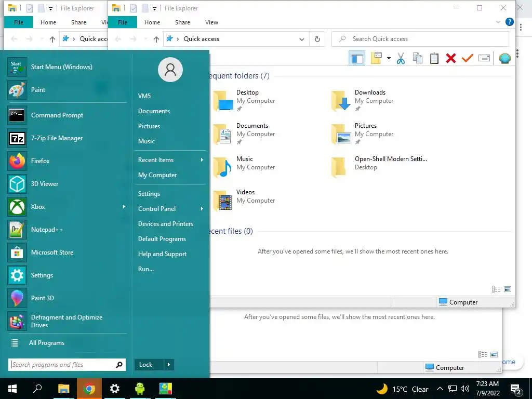The height and width of the screenshot is (399, 532).
Task: Click the orange checkmark Properties icon
Action: click(x=467, y=58)
